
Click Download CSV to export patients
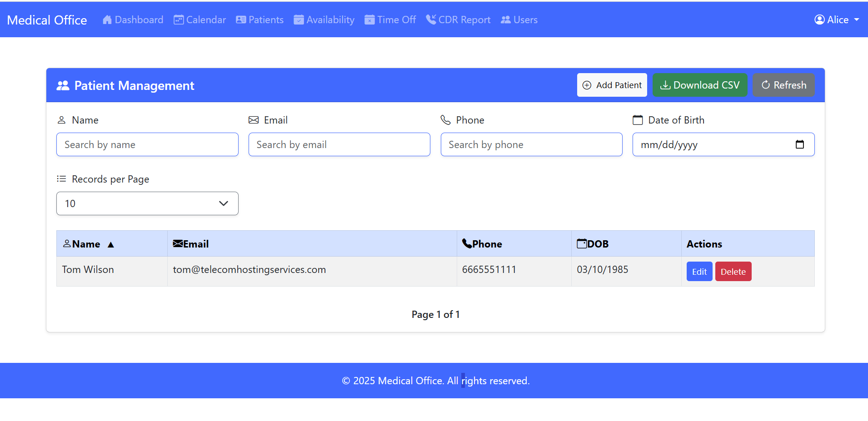(699, 85)
